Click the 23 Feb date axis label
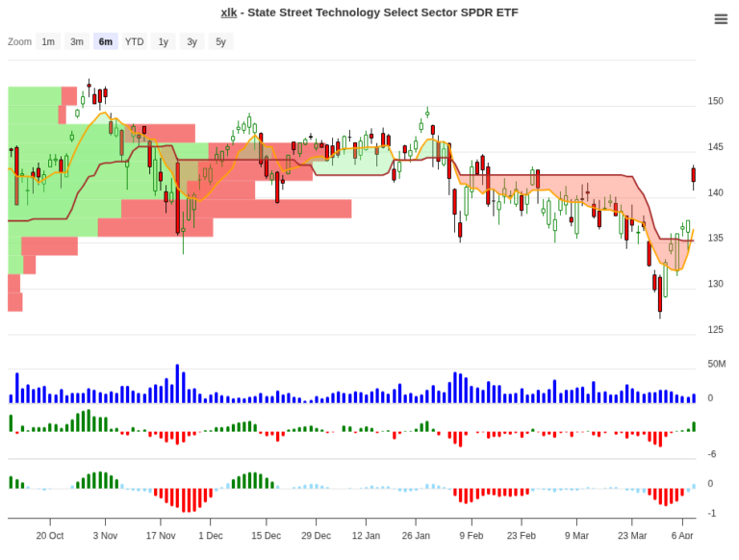739x560 pixels. click(522, 536)
